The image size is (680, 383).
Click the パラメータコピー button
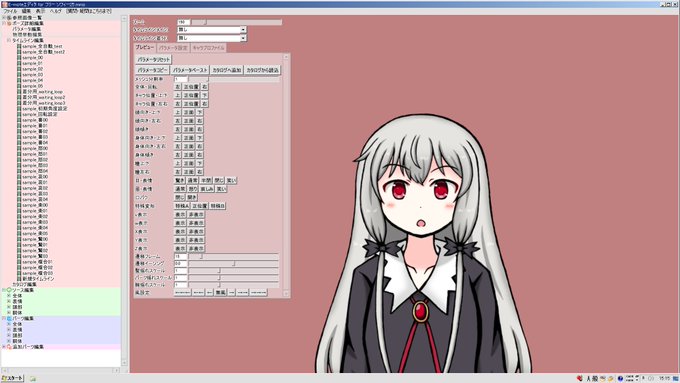(152, 70)
